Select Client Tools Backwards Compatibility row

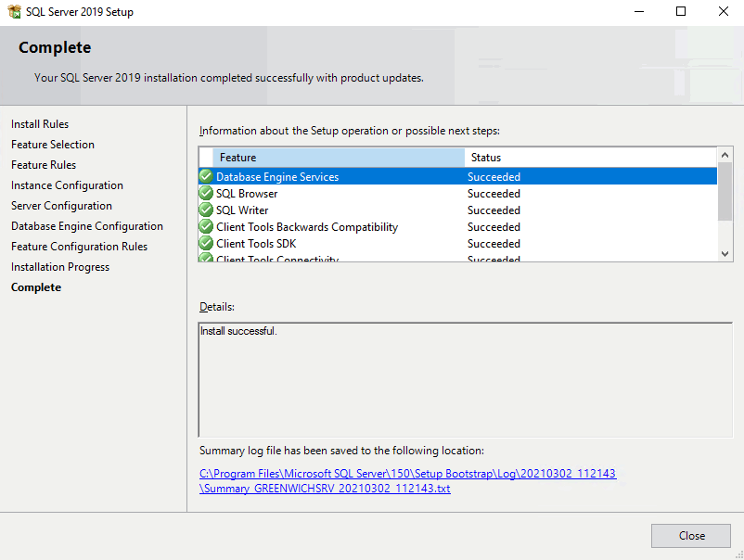(458, 226)
